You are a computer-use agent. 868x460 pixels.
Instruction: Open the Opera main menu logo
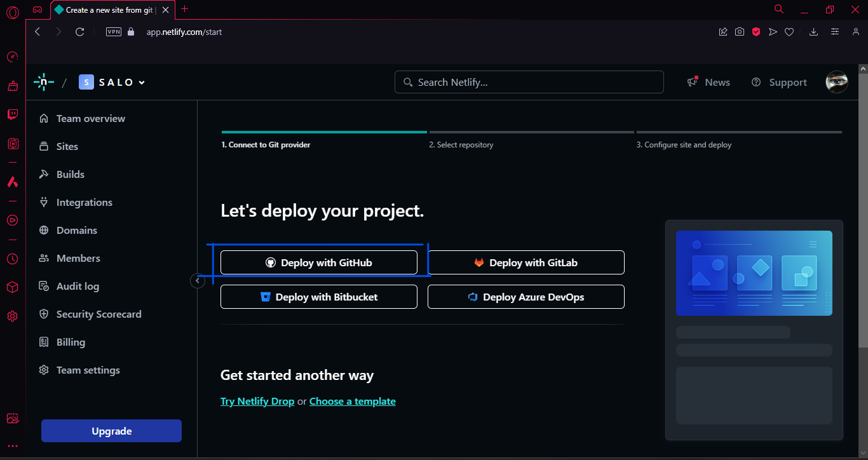(x=12, y=12)
